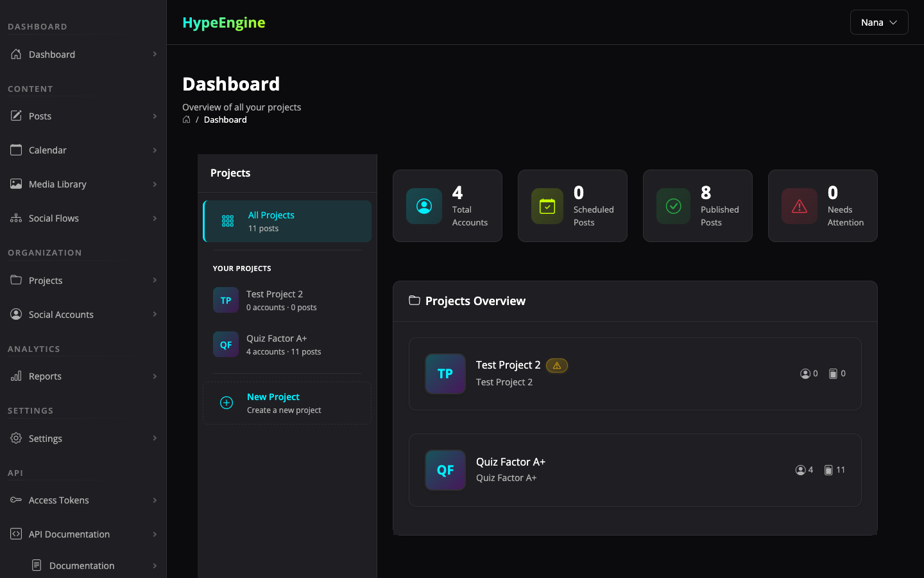
Task: Click the 'Overview of all your projects' text
Action: tap(241, 107)
